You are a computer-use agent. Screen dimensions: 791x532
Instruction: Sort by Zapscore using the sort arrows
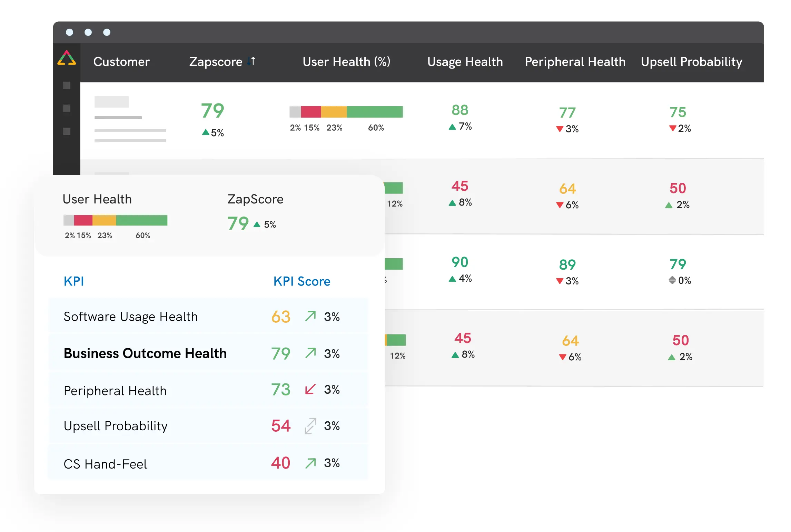pyautogui.click(x=251, y=61)
